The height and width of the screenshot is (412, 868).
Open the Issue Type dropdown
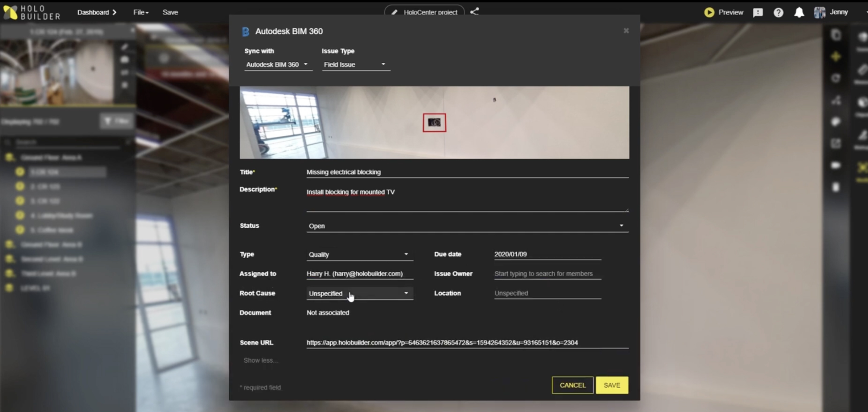[356, 64]
